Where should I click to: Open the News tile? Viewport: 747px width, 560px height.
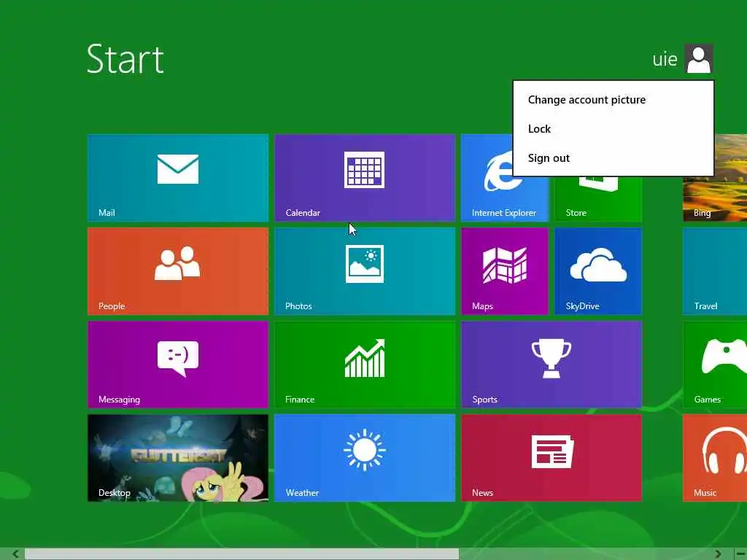pyautogui.click(x=551, y=458)
